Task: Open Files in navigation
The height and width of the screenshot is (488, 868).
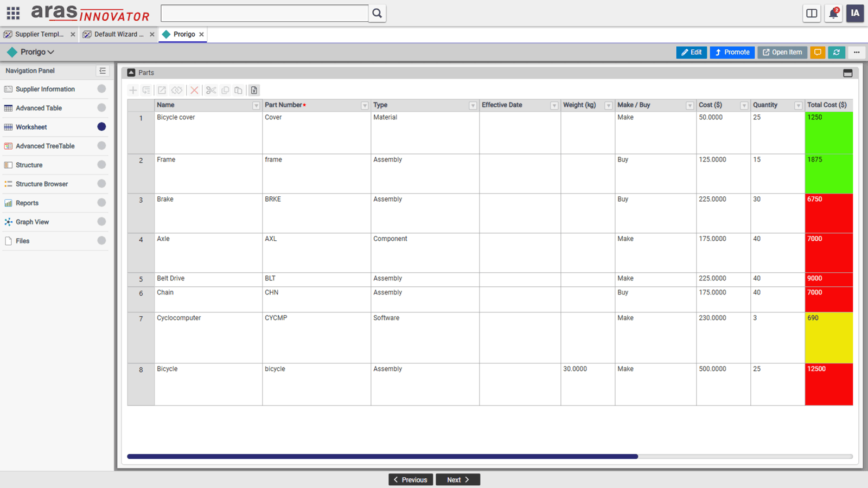Action: [x=54, y=241]
